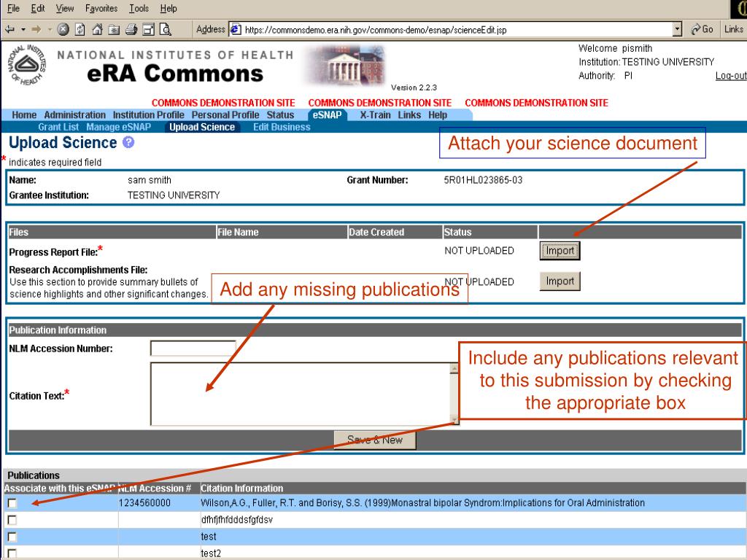The width and height of the screenshot is (747, 560).
Task: Click the NIH logo emblem
Action: [27, 65]
